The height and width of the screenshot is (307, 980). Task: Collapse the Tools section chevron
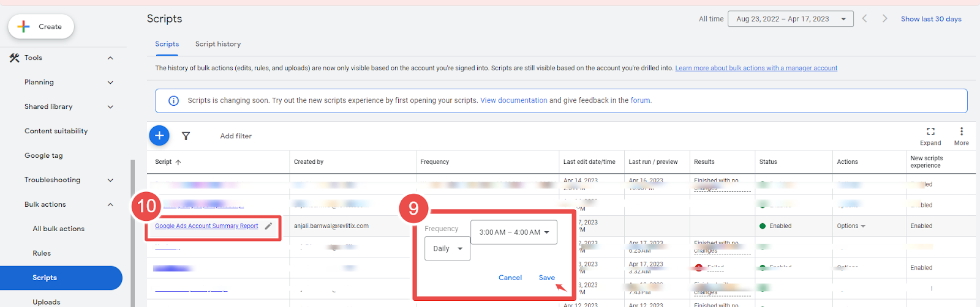click(110, 58)
